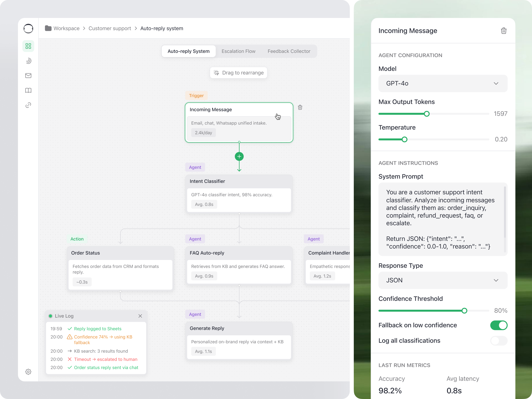The width and height of the screenshot is (532, 399).
Task: Click the drag cursor icon in Drag to rearrange
Action: coord(216,73)
